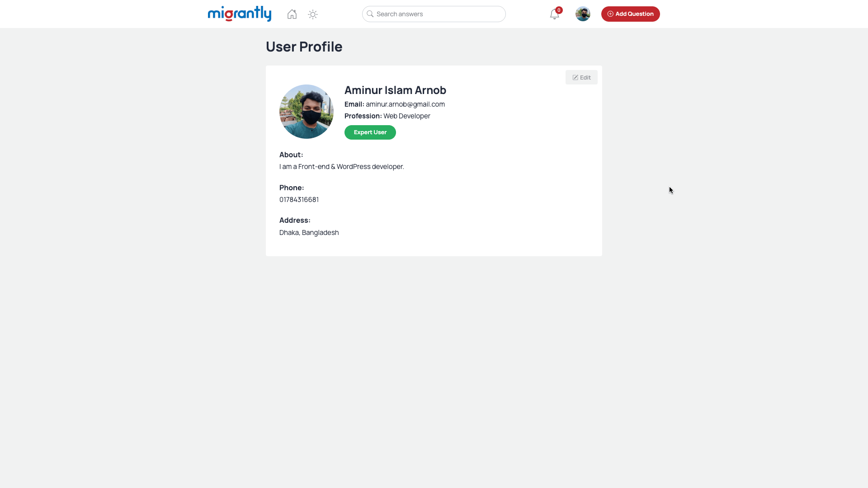Click the Edit profile button
Screen dimensions: 868x488
pyautogui.click(x=581, y=77)
